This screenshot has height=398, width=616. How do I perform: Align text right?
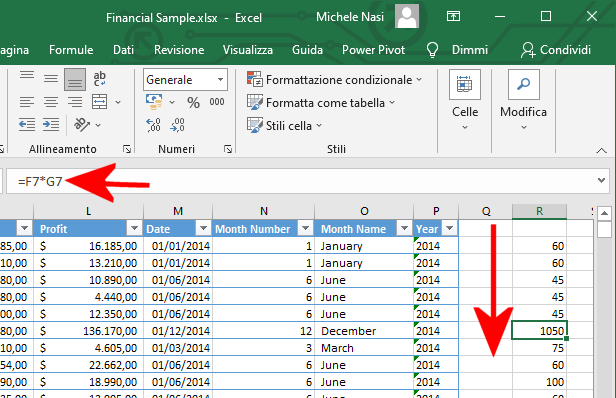[x=75, y=102]
